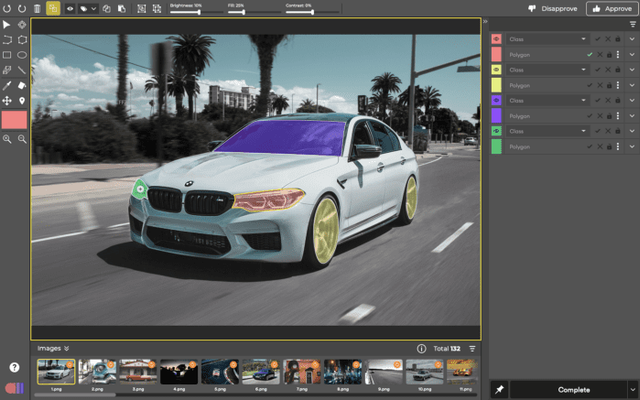This screenshot has height=400, width=640.
Task: Collapse the Images strip header
Action: pos(53,348)
